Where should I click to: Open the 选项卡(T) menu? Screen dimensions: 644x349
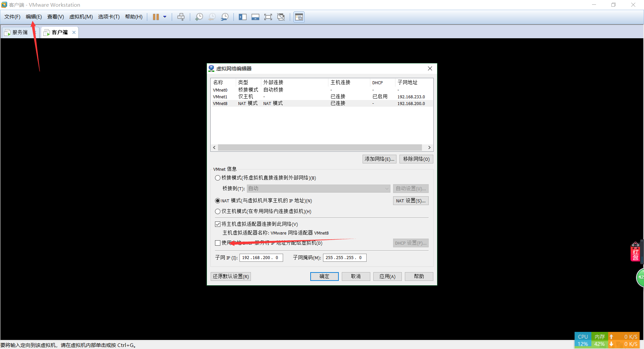coord(109,17)
